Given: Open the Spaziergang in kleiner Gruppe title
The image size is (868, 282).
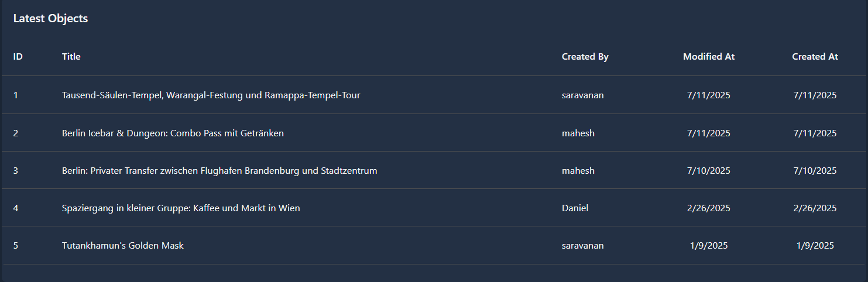Looking at the screenshot, I should pyautogui.click(x=181, y=208).
